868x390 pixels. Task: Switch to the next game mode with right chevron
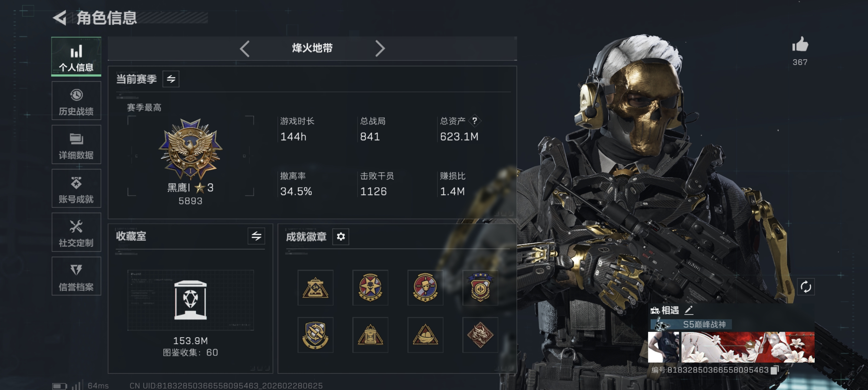[x=380, y=49]
